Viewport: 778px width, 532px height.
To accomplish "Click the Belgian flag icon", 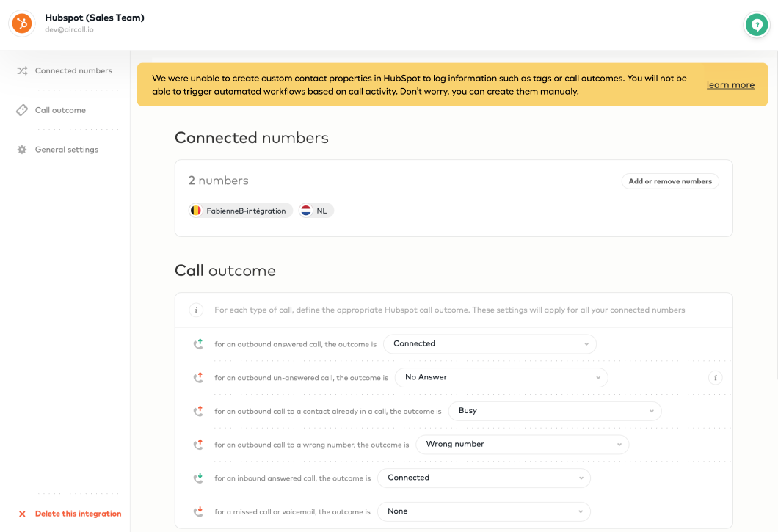I will (x=196, y=211).
